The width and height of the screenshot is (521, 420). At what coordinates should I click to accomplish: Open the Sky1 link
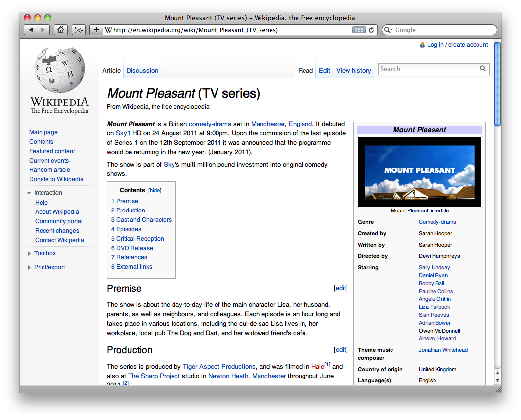pyautogui.click(x=123, y=133)
